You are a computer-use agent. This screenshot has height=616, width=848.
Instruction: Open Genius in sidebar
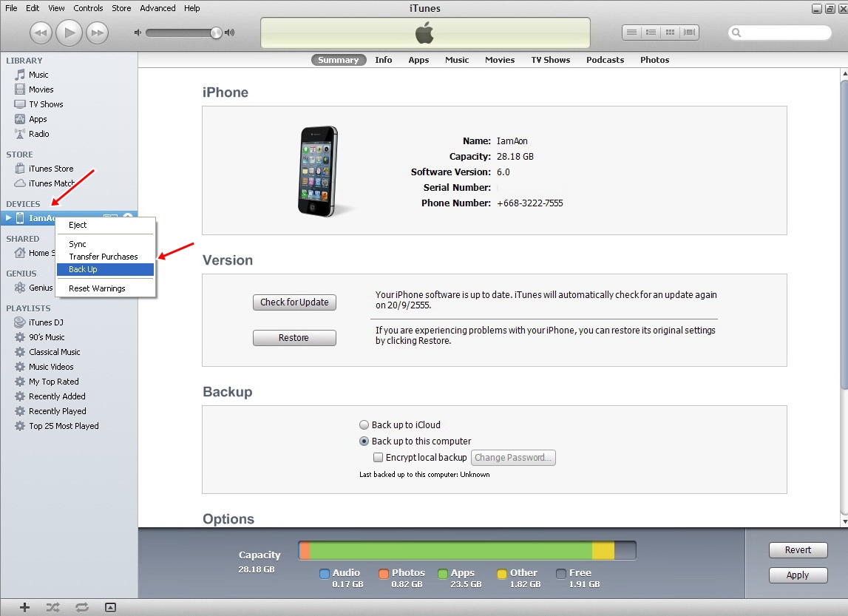click(x=41, y=288)
